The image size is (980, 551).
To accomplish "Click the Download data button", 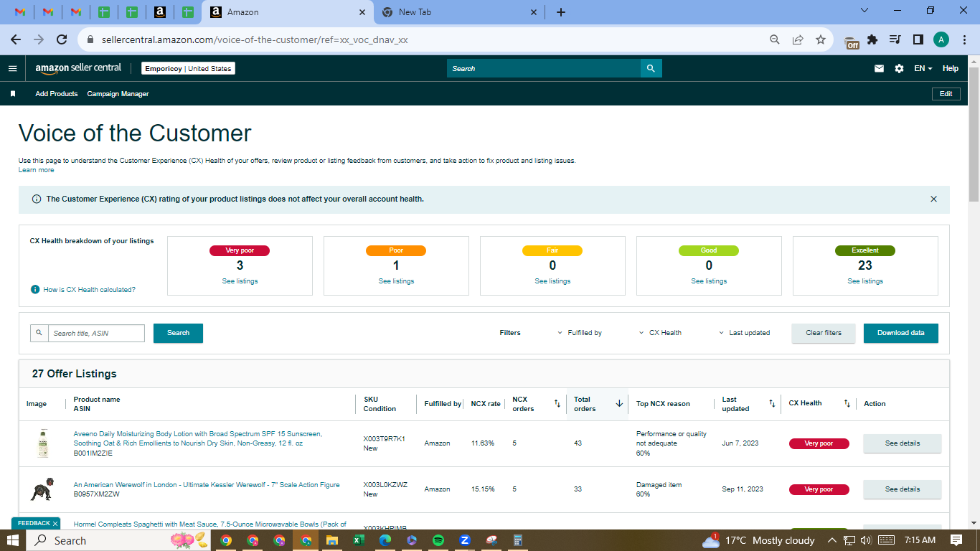I will click(x=901, y=333).
